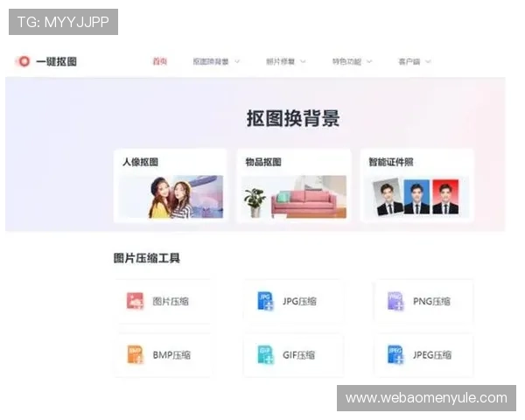Viewport: 525px width, 420px height.
Task: Open the 抠图换背景 navigation menu
Action: pos(211,61)
